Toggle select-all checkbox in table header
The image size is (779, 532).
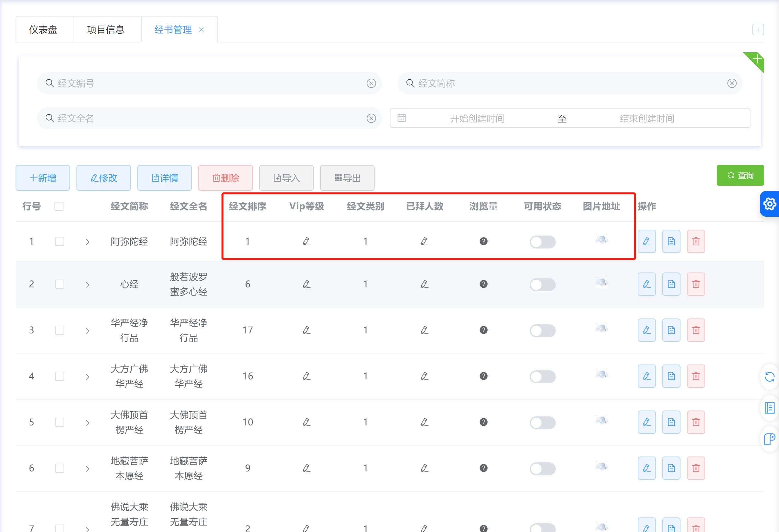pyautogui.click(x=59, y=206)
